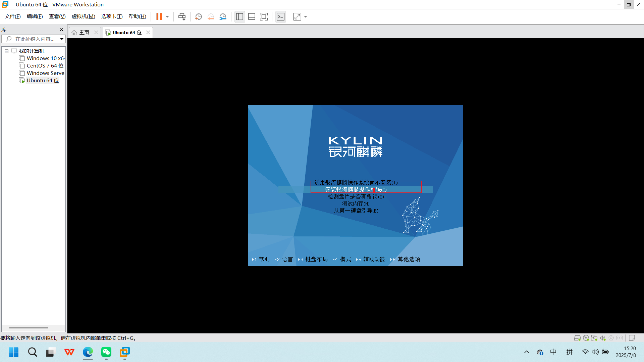
Task: Click the message log note icon
Action: [x=632, y=338]
